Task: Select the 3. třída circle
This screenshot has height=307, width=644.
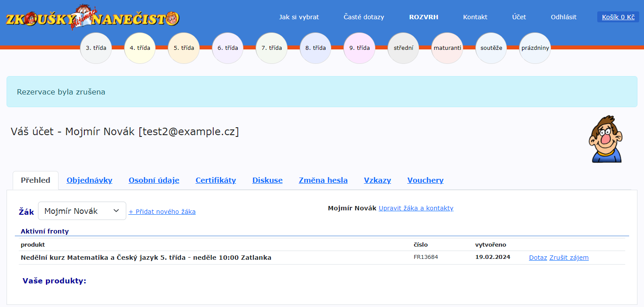Action: [x=96, y=48]
